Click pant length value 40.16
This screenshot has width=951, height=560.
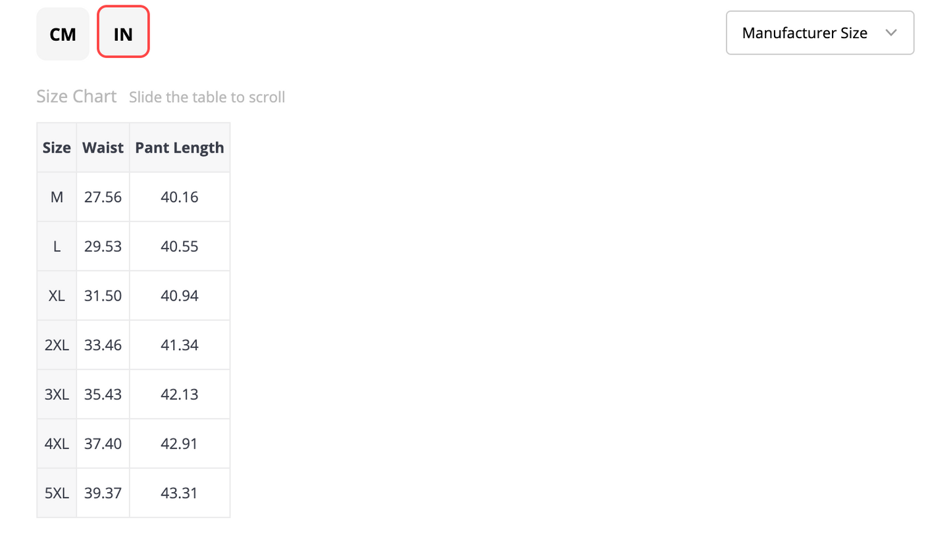point(180,197)
